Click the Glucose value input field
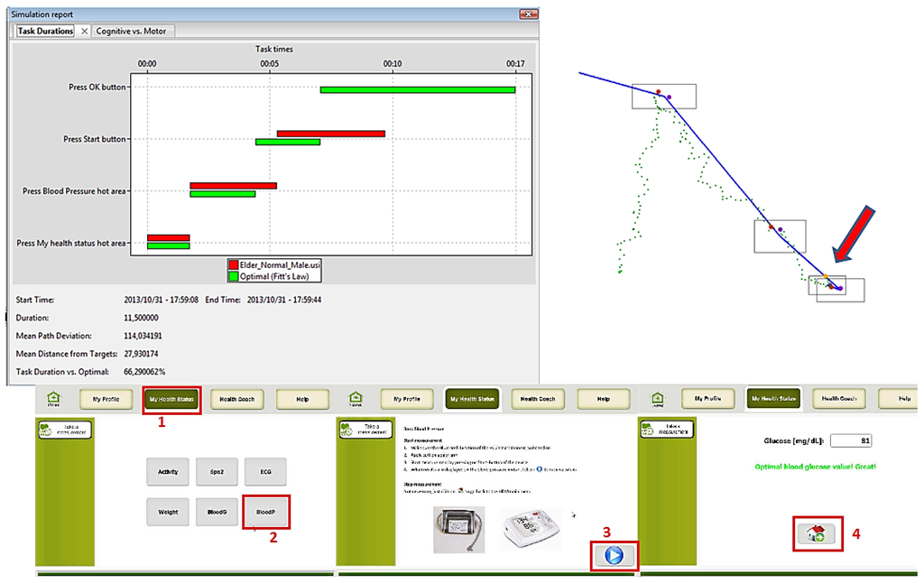Screen dimensions: 924x583 tap(852, 440)
